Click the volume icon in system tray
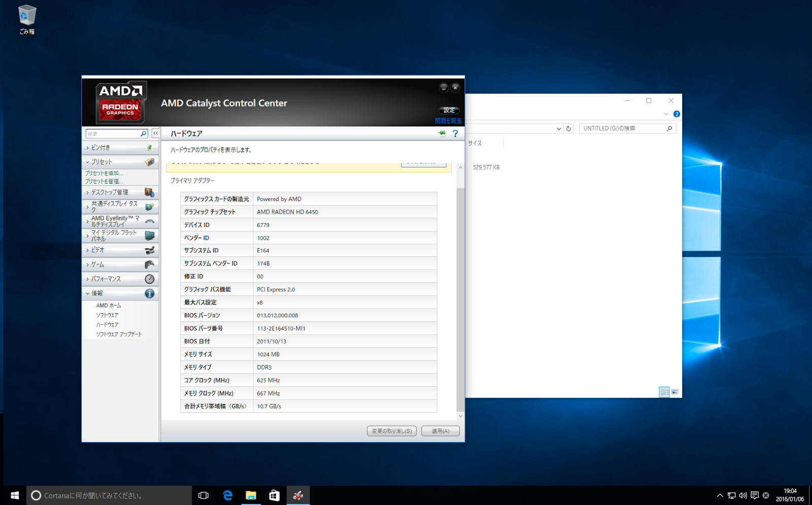812x505 pixels. [743, 495]
